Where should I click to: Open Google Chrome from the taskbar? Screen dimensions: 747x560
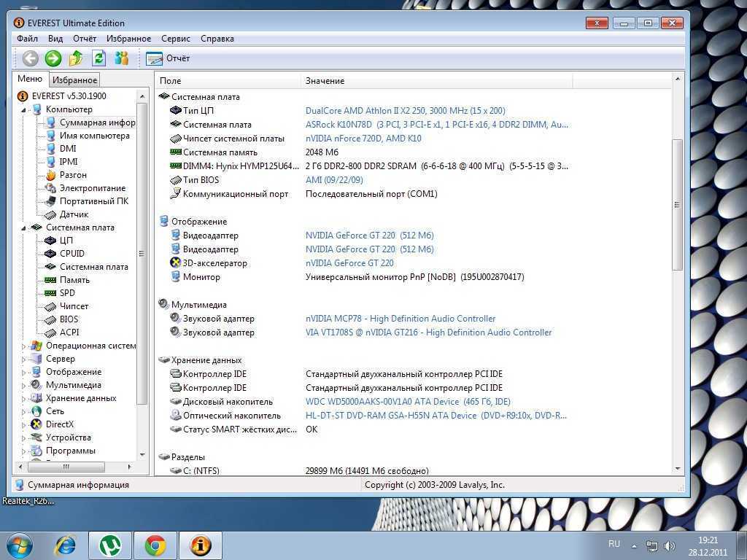pos(155,545)
